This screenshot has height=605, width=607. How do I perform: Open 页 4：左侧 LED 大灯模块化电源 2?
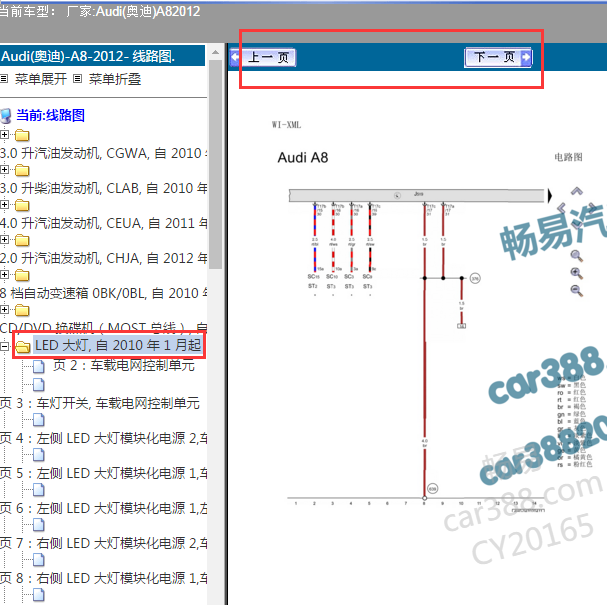click(103, 438)
